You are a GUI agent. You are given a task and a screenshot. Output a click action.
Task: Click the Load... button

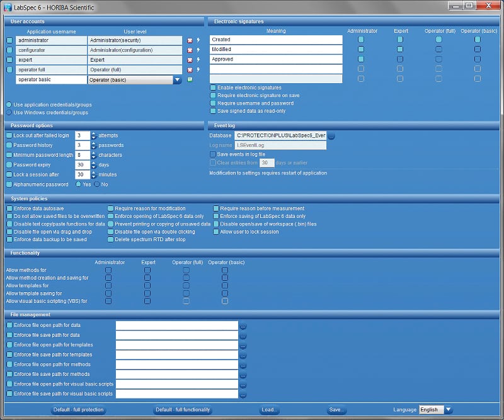(268, 410)
